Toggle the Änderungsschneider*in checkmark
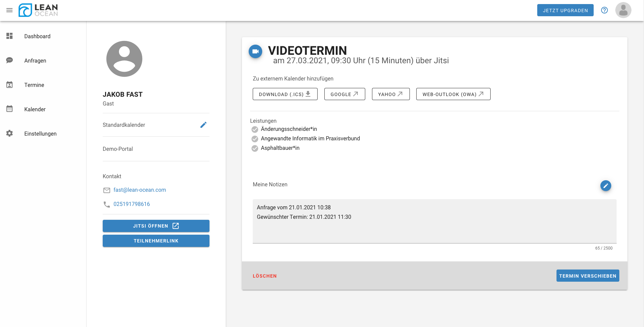 (255, 129)
